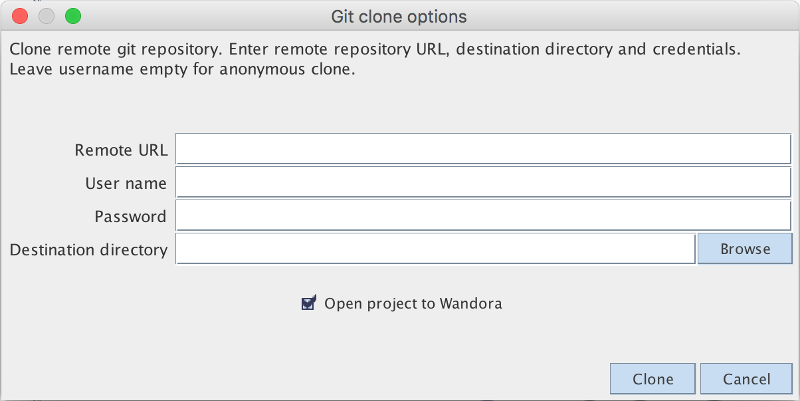Click the 'Destination directory' field label

coord(89,250)
